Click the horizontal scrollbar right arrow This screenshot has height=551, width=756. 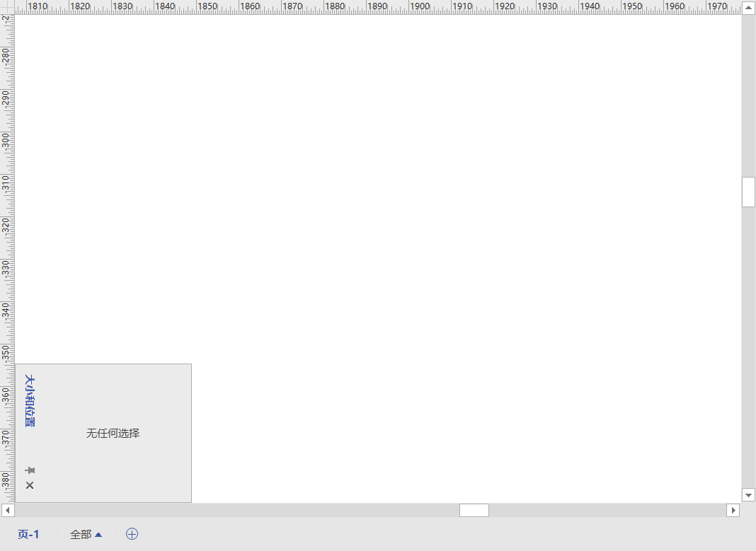coord(733,510)
